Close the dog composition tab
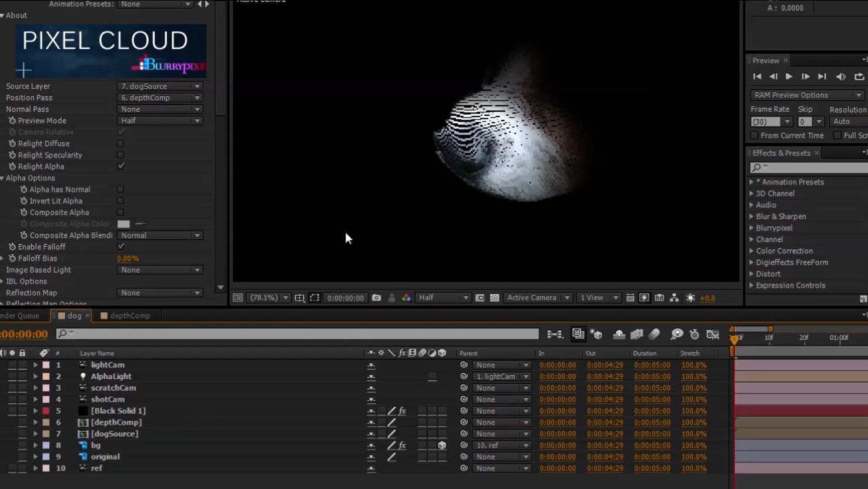 click(88, 316)
